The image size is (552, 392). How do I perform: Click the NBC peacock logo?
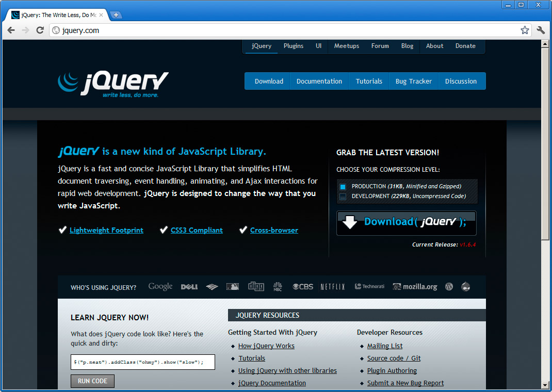[x=278, y=286]
